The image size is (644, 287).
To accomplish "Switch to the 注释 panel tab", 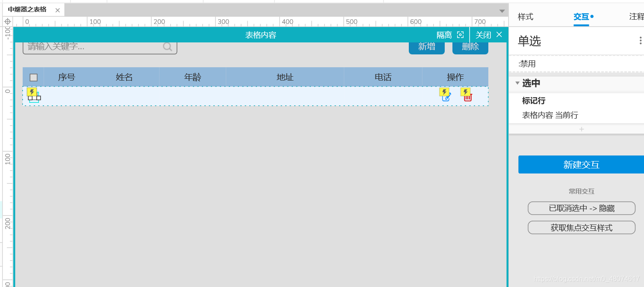I will (x=636, y=17).
